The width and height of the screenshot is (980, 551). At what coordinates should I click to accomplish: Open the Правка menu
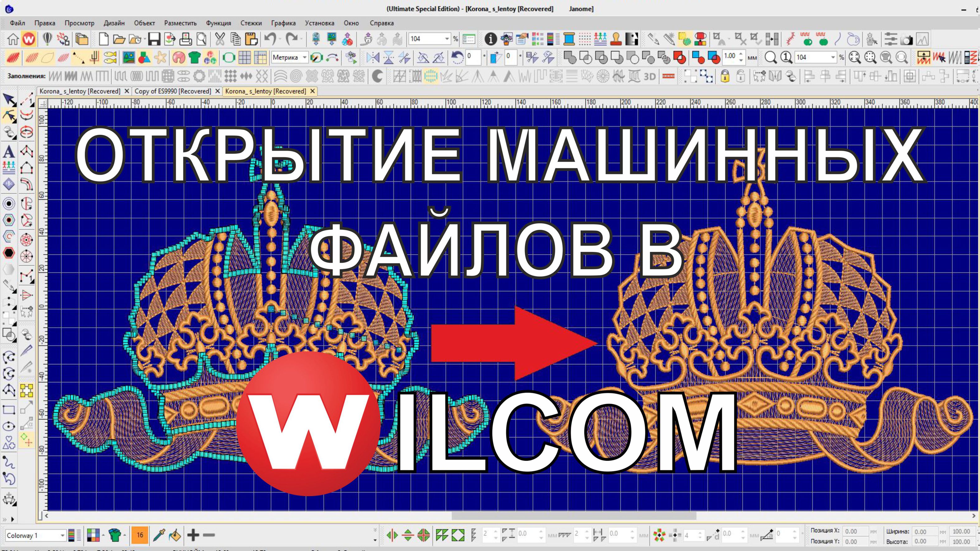point(45,23)
